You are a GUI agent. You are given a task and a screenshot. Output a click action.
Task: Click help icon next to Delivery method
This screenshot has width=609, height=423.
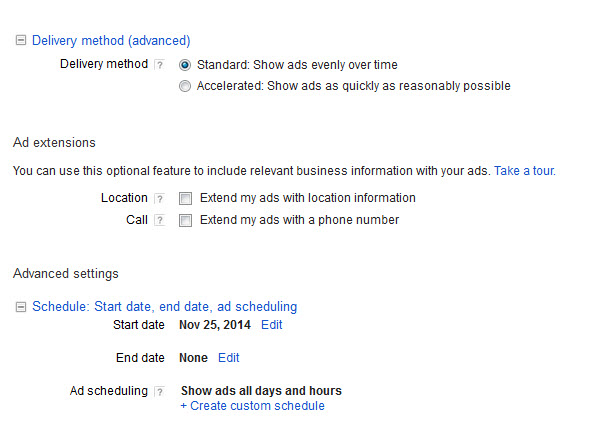pos(159,64)
